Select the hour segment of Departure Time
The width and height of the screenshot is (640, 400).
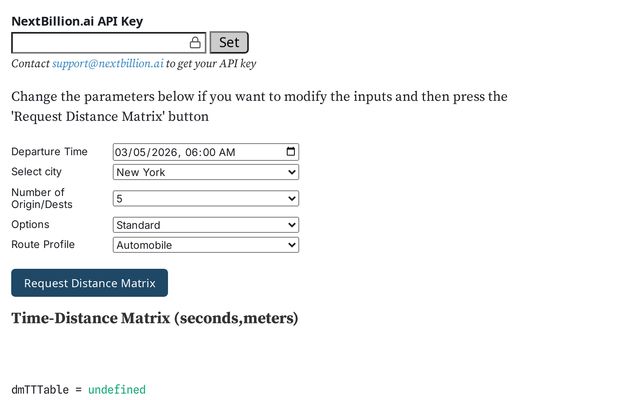(x=193, y=153)
